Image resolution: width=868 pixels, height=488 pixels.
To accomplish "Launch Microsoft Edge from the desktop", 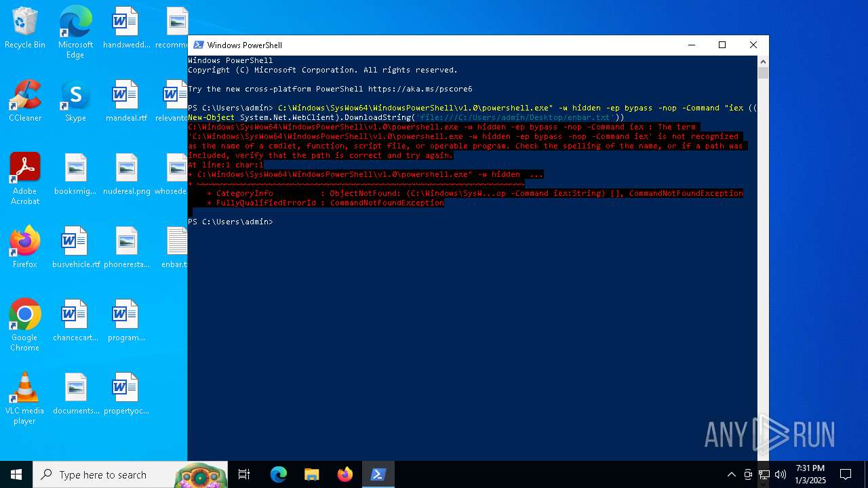I will (75, 32).
